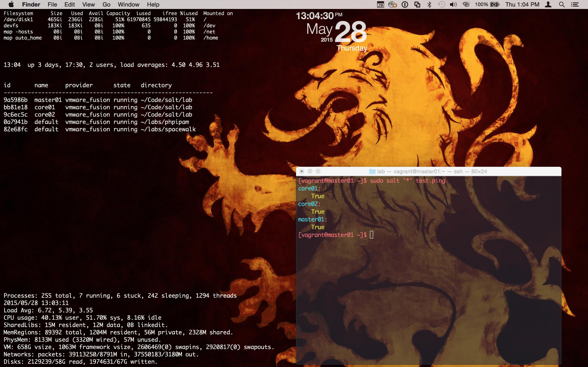Click the Thu 1:04 PM clock
The width and height of the screenshot is (588, 367).
(x=522, y=4)
